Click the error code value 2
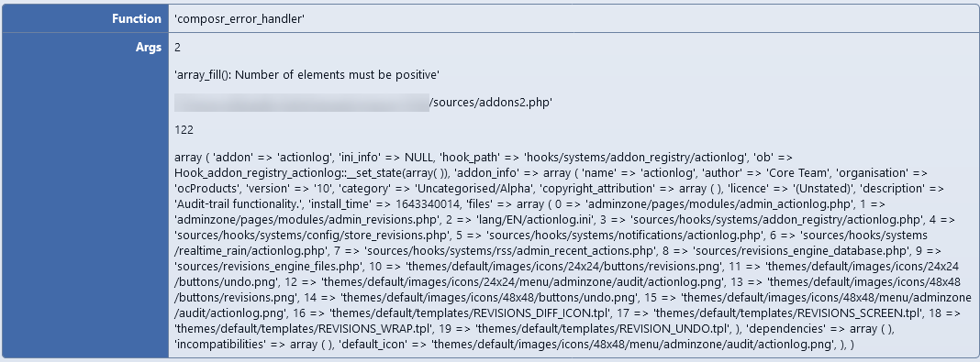 coord(178,48)
